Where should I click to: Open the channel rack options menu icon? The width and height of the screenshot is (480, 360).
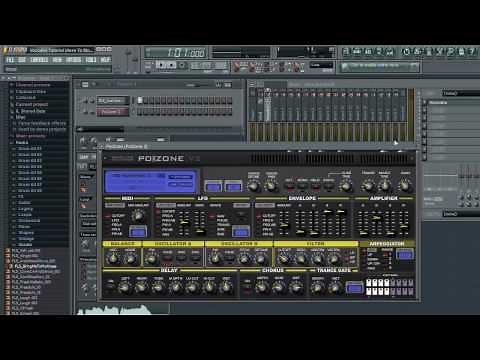point(85,85)
